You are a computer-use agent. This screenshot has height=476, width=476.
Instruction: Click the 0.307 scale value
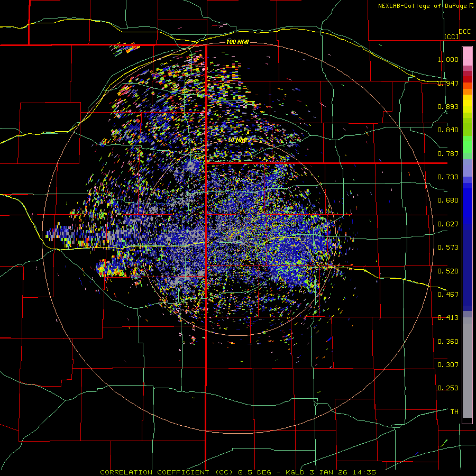(x=448, y=365)
